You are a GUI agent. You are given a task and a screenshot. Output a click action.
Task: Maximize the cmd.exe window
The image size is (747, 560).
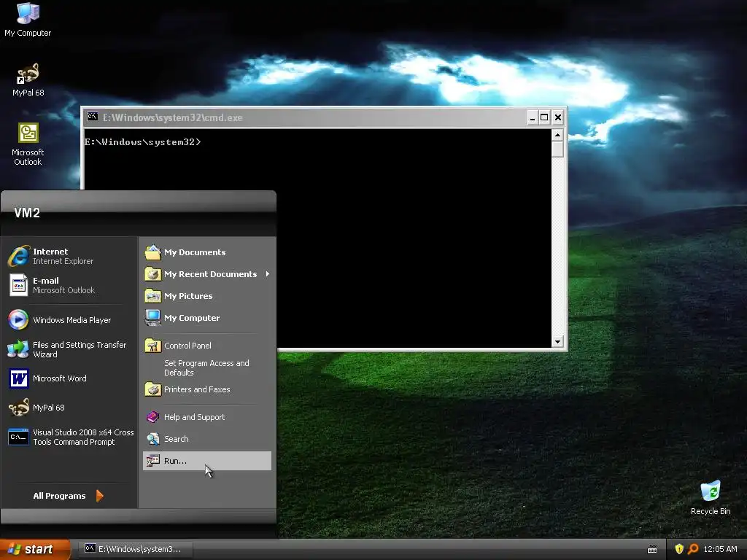[544, 117]
